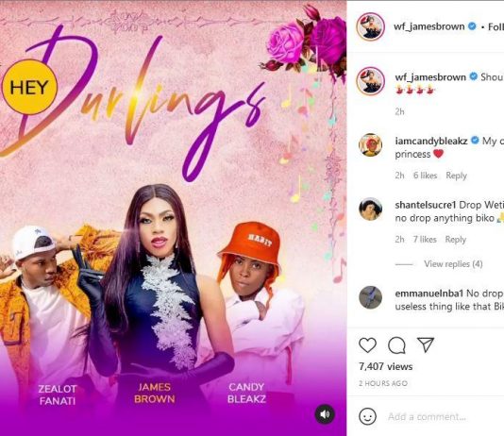The height and width of the screenshot is (436, 504).
Task: Share post with paper plane icon
Action: click(426, 345)
